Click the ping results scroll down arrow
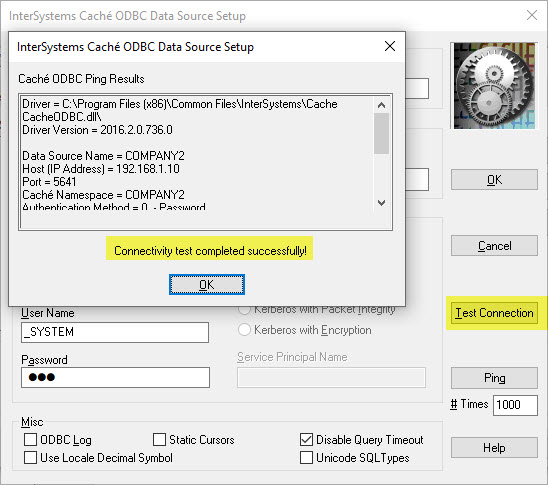548x485 pixels. 381,202
